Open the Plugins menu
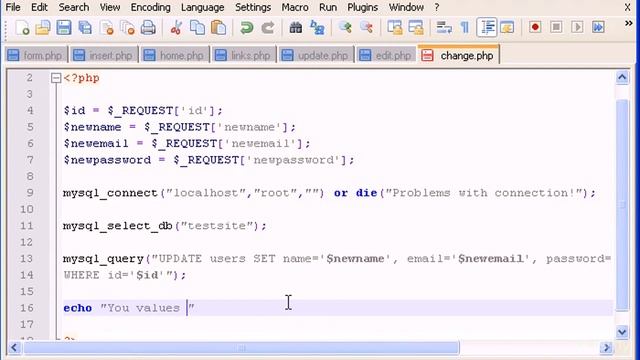 click(x=362, y=7)
